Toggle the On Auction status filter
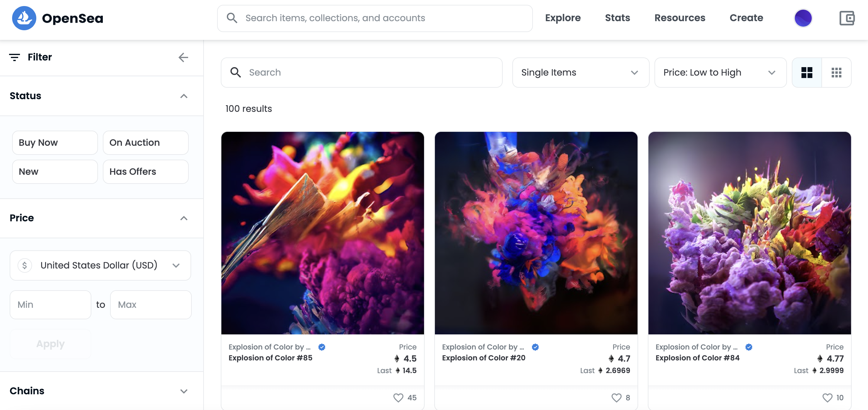This screenshot has width=868, height=410. pyautogui.click(x=145, y=142)
